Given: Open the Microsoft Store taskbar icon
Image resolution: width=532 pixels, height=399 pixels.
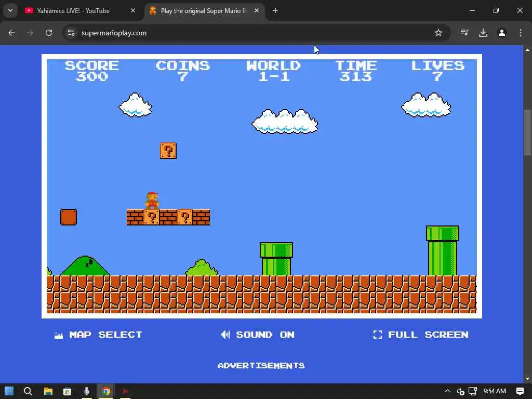Looking at the screenshot, I should click(x=67, y=391).
